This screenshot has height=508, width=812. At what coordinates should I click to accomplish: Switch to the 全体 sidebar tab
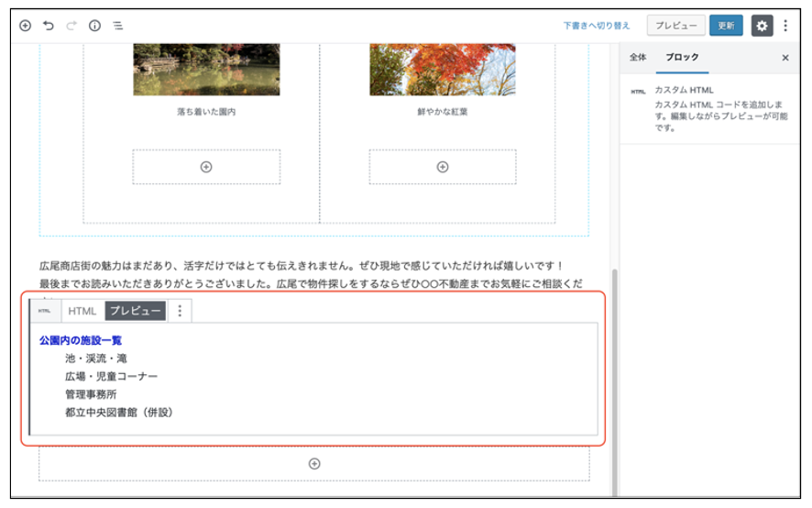[637, 58]
